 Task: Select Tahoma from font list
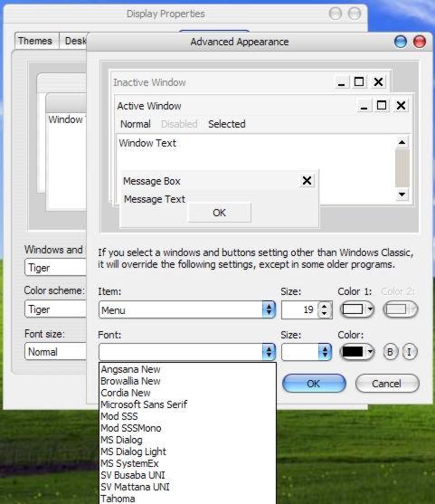click(x=118, y=499)
